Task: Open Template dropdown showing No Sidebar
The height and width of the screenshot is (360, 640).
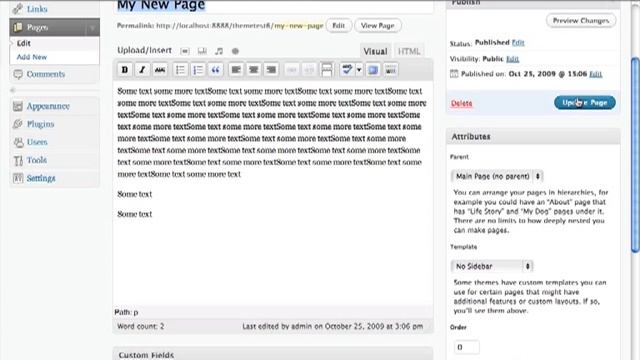Action: 492,266
